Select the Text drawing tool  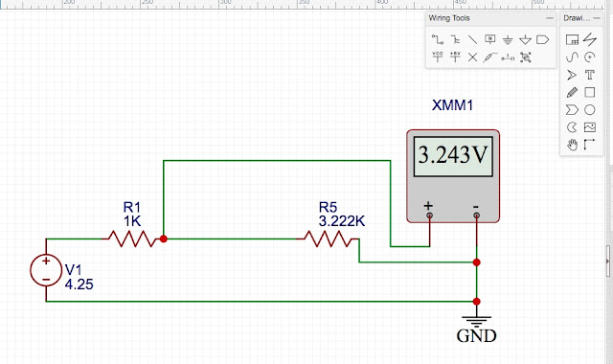click(590, 75)
